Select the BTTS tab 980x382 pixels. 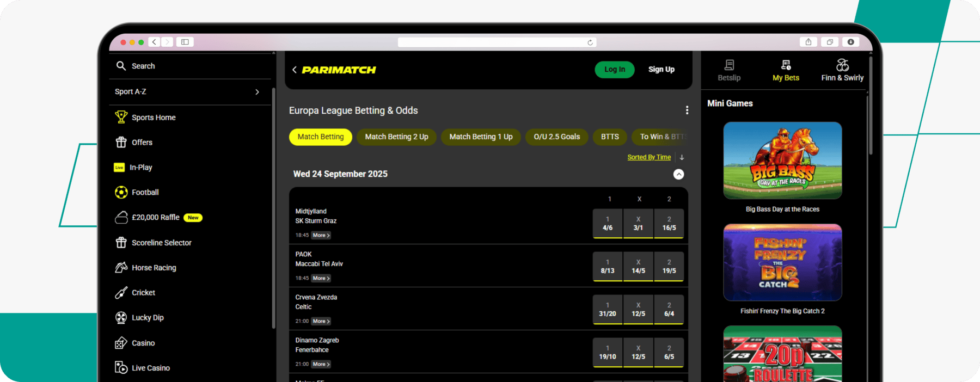tap(610, 137)
